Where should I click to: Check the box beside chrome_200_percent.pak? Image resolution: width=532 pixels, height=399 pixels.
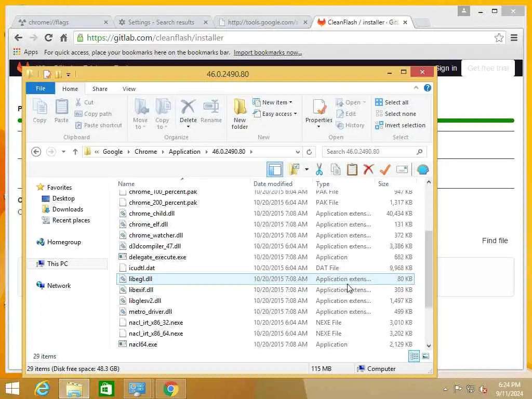click(123, 203)
